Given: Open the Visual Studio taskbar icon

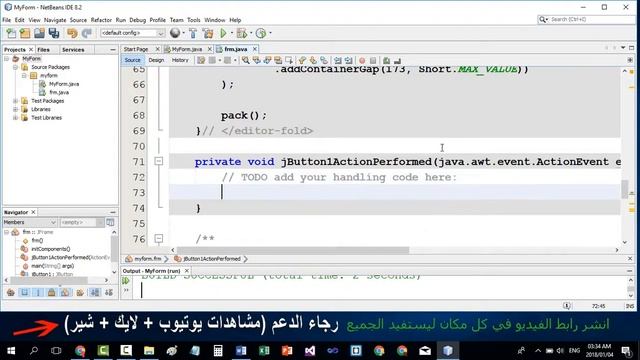Looking at the screenshot, I should tap(310, 350).
